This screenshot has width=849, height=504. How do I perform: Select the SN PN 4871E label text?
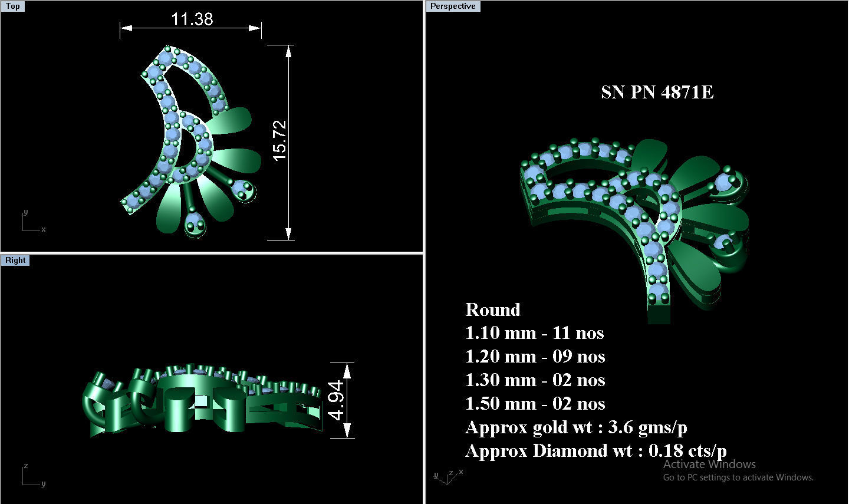pos(657,92)
